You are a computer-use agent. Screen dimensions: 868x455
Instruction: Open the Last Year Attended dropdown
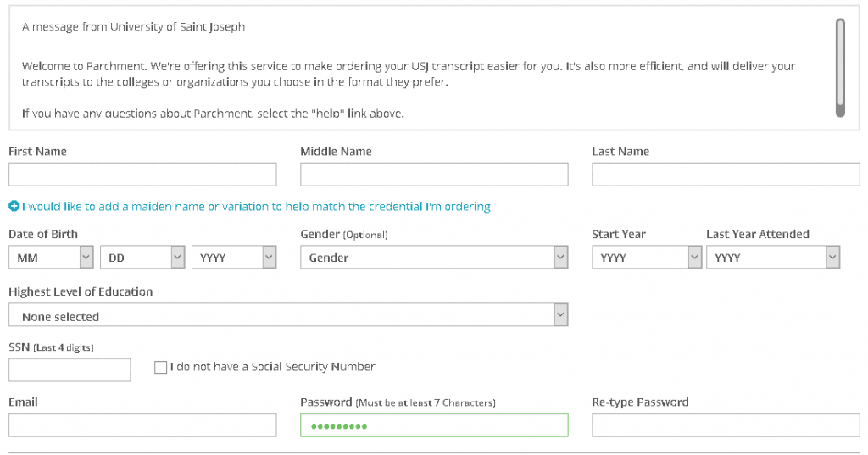(773, 258)
